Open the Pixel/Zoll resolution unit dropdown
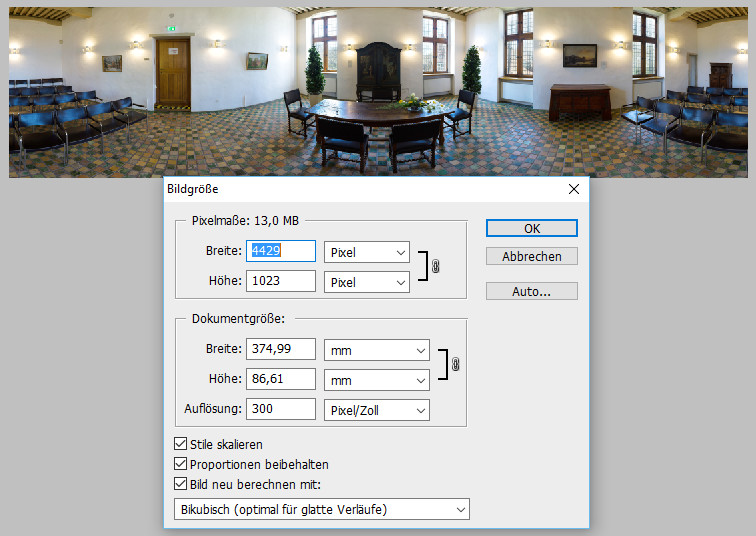 click(x=377, y=410)
